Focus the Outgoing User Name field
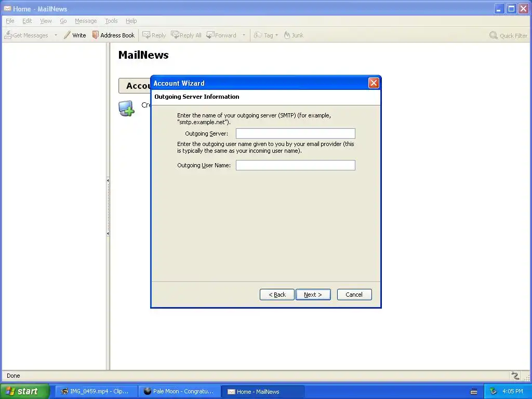The image size is (532, 399). point(296,165)
